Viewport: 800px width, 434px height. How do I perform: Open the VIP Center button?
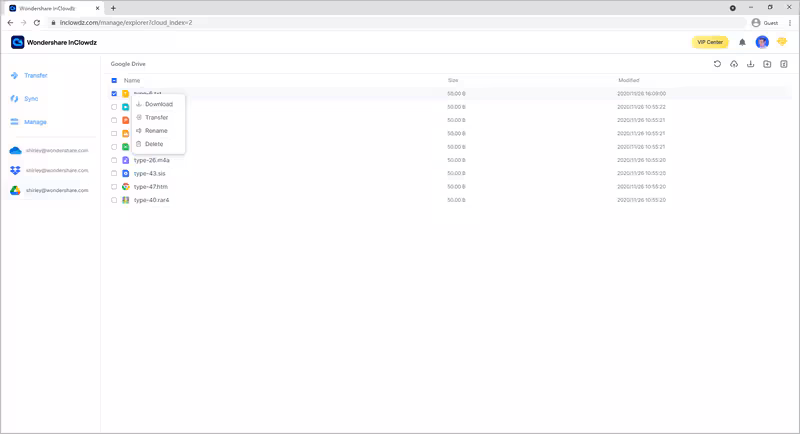710,42
